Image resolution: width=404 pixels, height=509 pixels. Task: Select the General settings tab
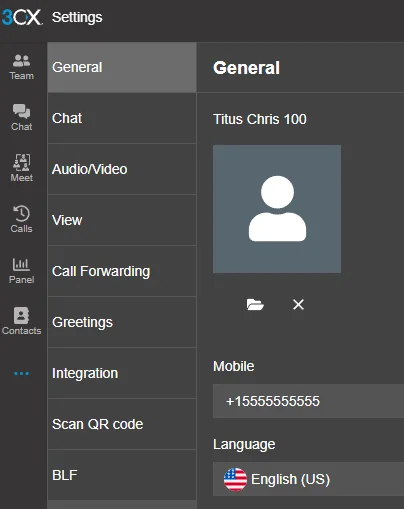pos(122,67)
